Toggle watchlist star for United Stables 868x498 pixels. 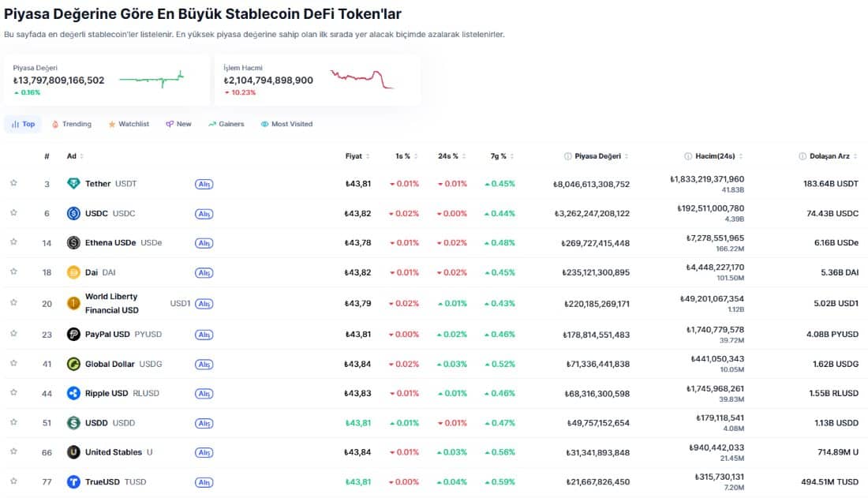(14, 451)
